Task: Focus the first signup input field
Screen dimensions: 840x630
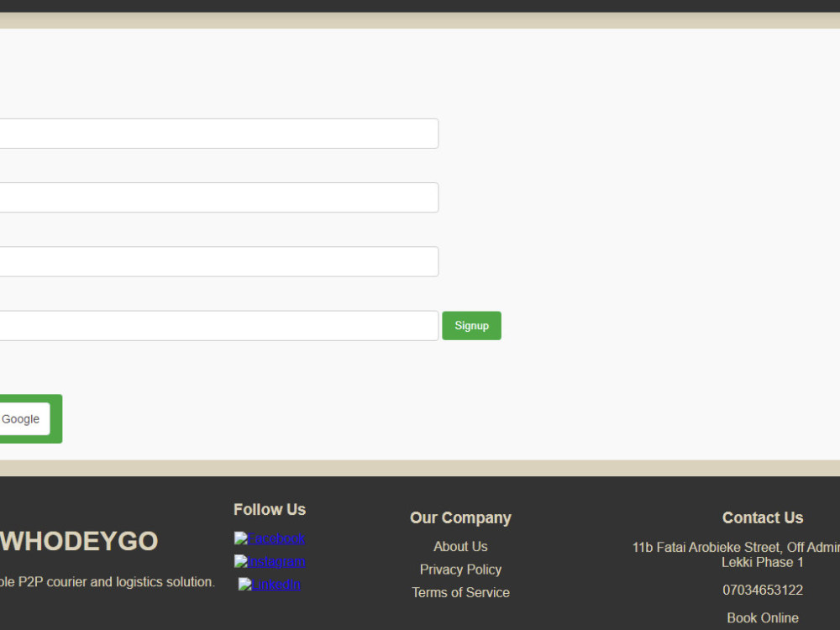Action: [x=218, y=134]
